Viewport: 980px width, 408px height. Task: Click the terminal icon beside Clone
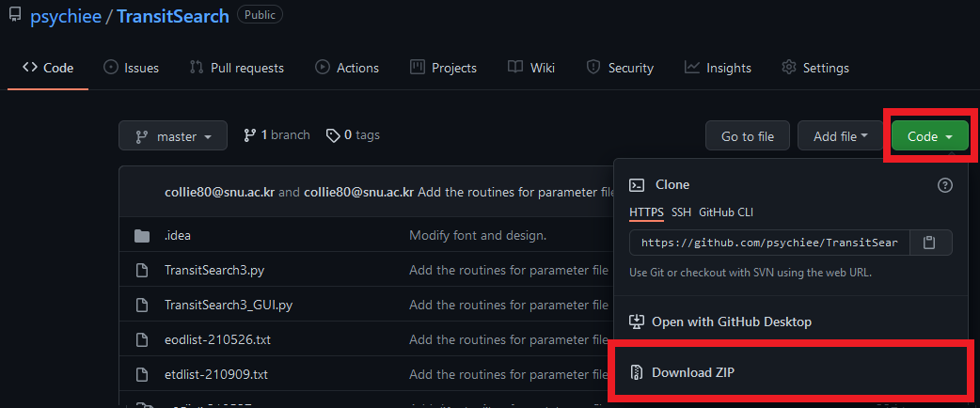(637, 185)
